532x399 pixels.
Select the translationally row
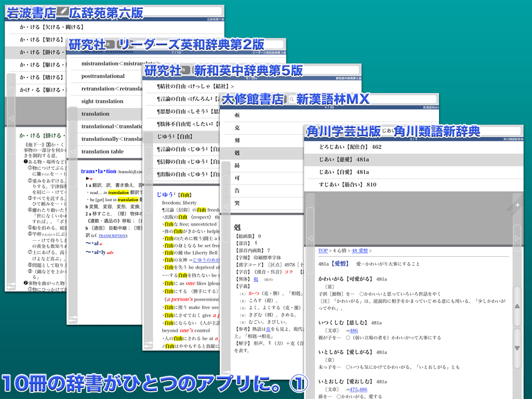point(104,139)
